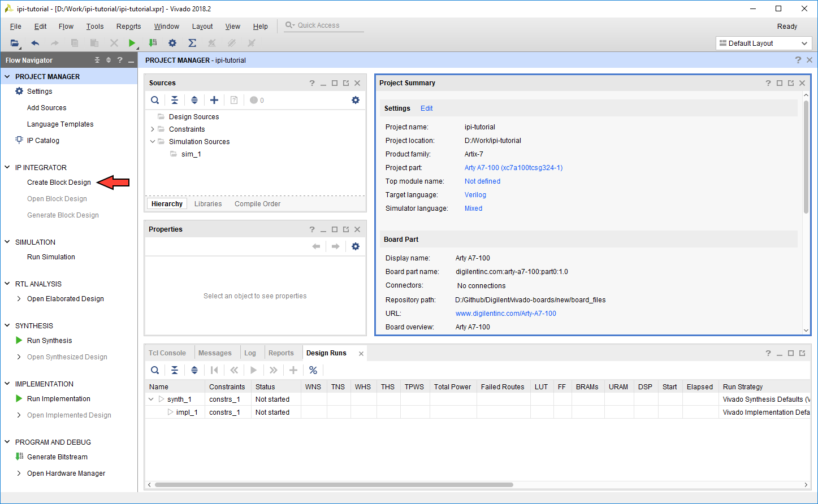Screen dimensions: 818x504
Task: Collapse the PROJECT MANAGER section
Action: (x=7, y=76)
